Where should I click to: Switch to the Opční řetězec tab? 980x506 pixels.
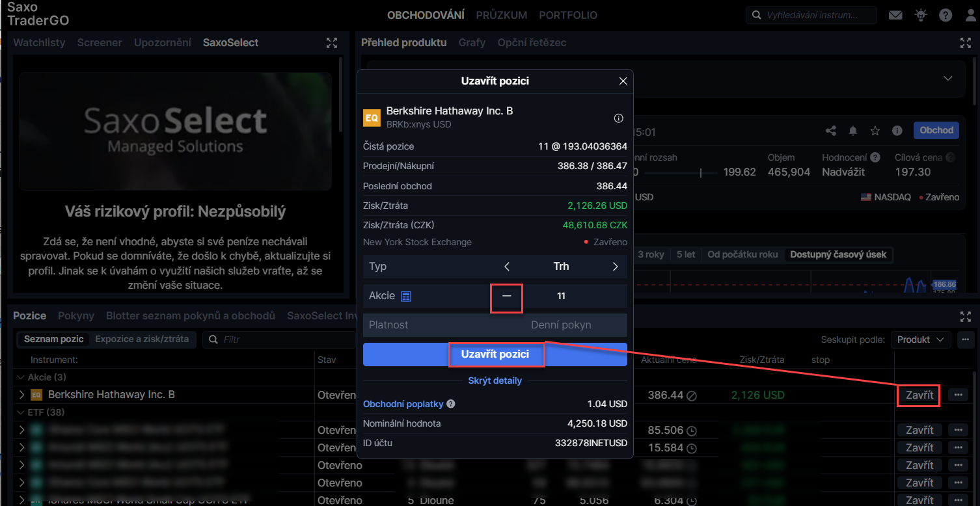(x=532, y=43)
